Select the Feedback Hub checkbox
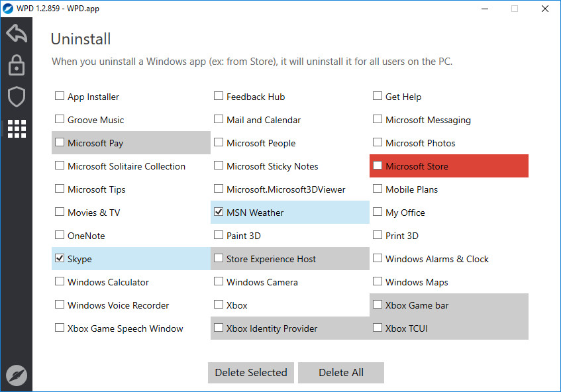The image size is (561, 392). point(219,96)
